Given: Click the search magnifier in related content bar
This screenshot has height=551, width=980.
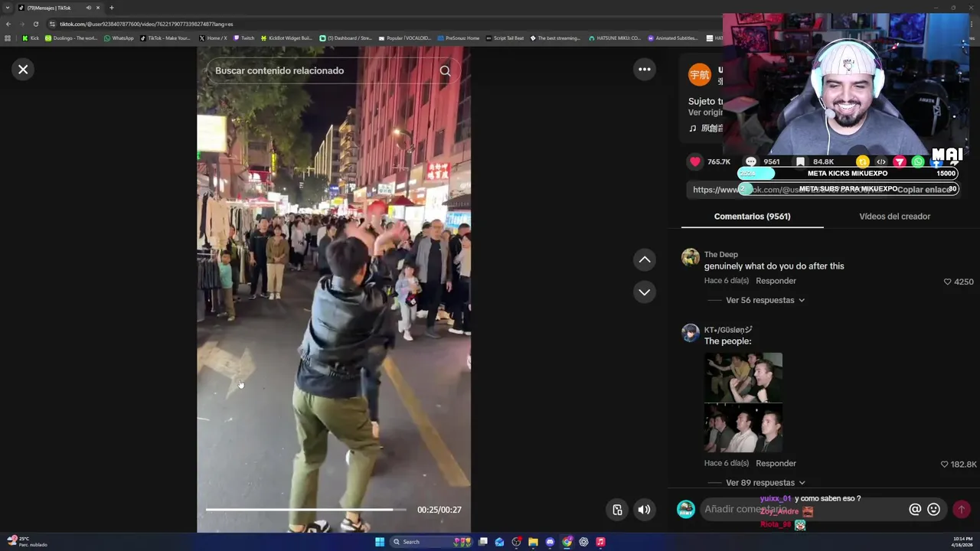Looking at the screenshot, I should pyautogui.click(x=445, y=70).
